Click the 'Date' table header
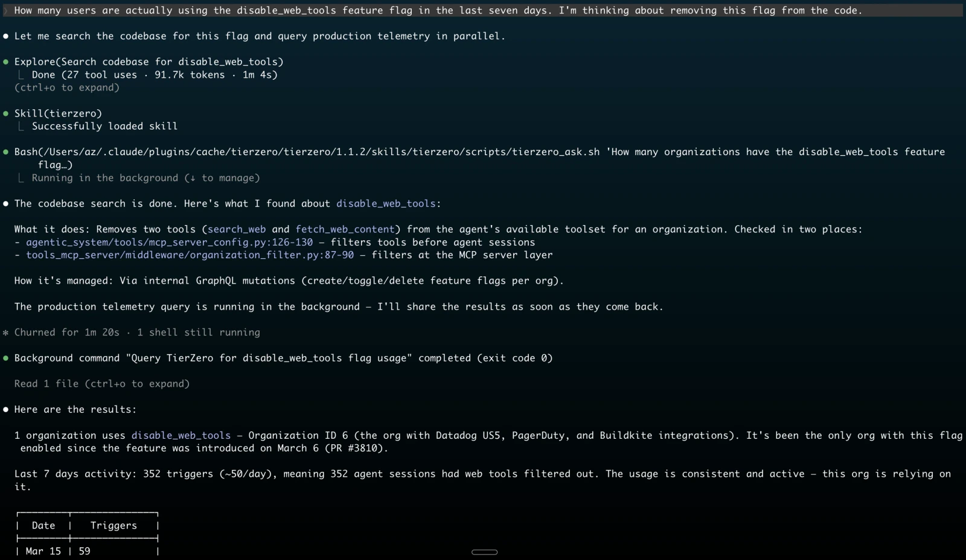 point(43,526)
